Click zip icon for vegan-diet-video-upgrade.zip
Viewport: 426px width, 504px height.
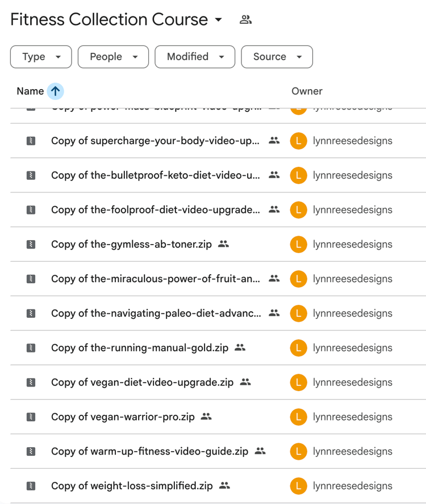[31, 382]
